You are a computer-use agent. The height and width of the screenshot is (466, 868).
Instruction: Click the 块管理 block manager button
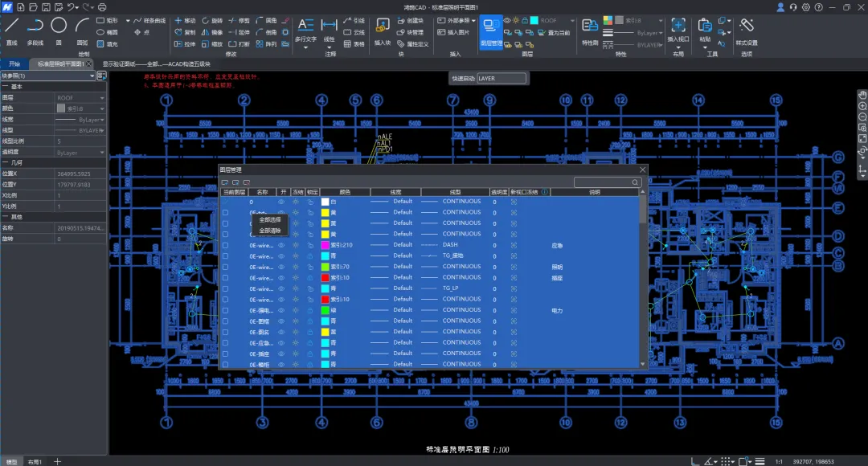pos(410,33)
